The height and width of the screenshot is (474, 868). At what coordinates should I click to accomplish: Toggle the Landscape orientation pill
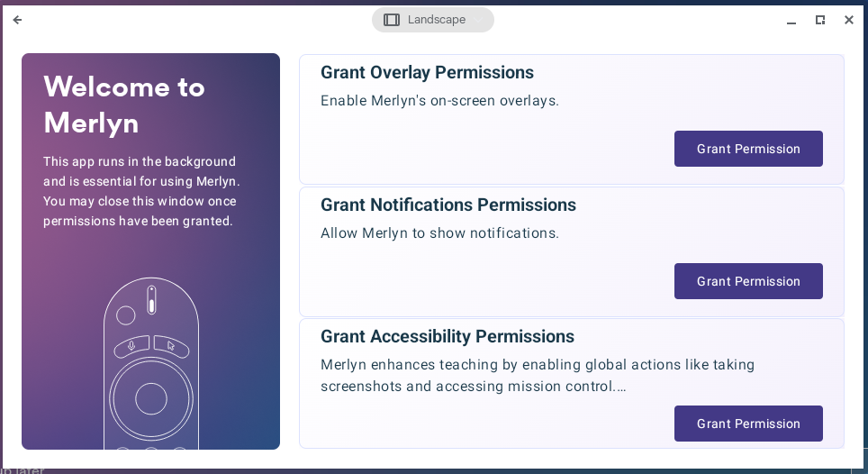(x=433, y=20)
